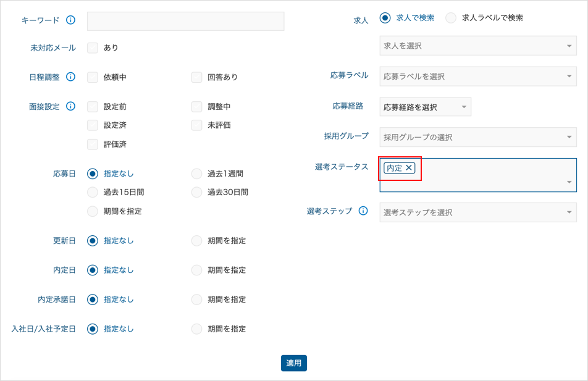This screenshot has width=588, height=381.
Task: Select 指定なし for 応募日
Action: pos(93,174)
